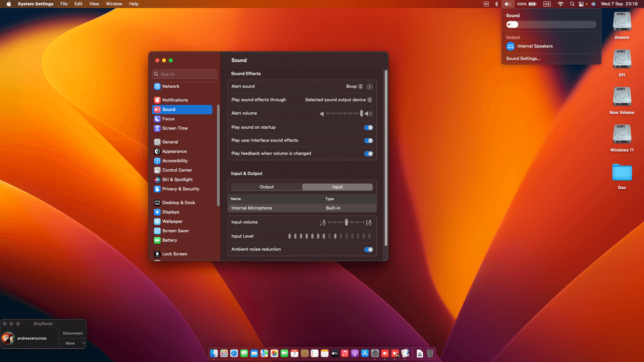The width and height of the screenshot is (644, 362).
Task: Open the Windows 11 drive on the desktop
Action: pos(622,138)
